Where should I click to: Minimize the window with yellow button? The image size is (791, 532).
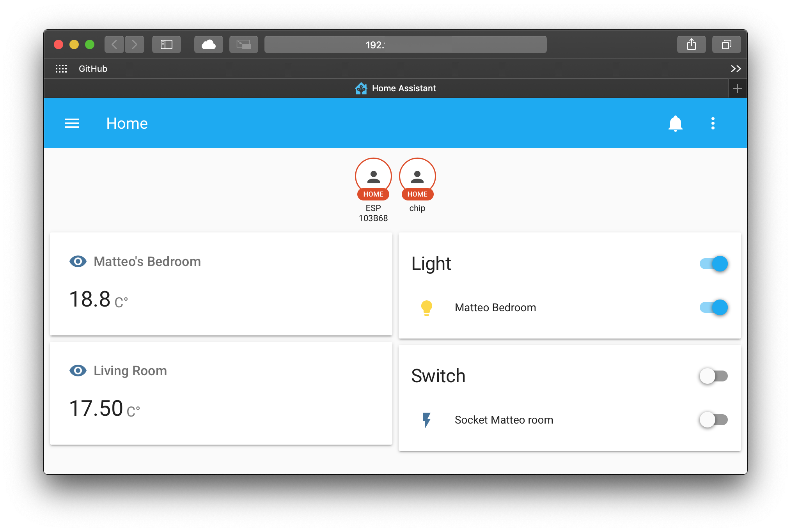[74, 44]
